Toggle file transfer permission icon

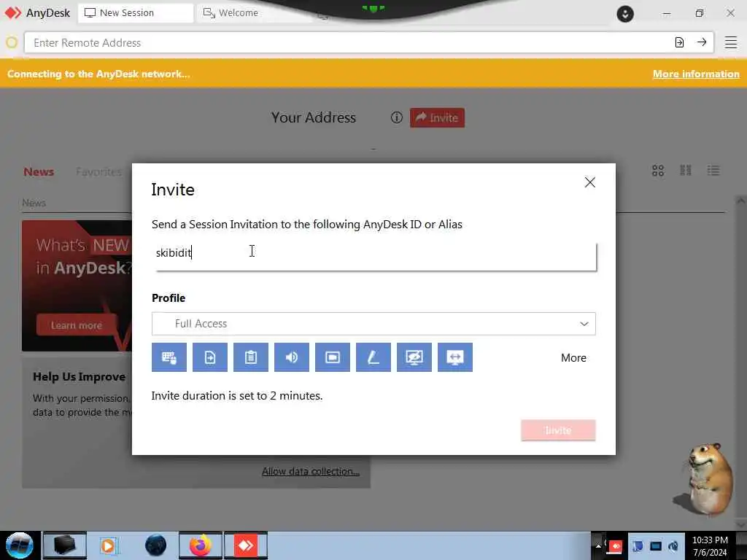pyautogui.click(x=210, y=357)
